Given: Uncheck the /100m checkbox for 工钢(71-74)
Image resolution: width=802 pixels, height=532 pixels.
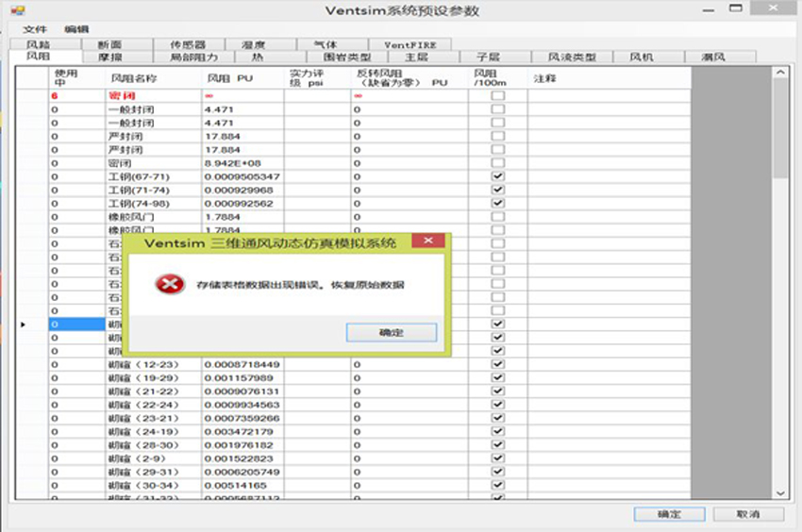Looking at the screenshot, I should click(x=497, y=190).
